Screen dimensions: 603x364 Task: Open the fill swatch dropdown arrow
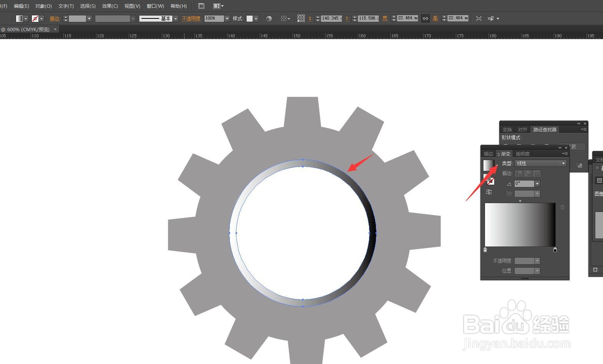[x=26, y=18]
